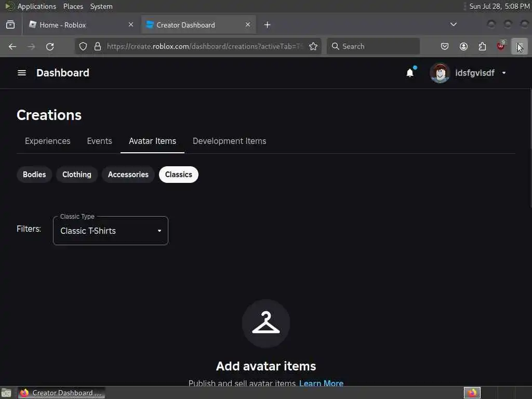Image resolution: width=532 pixels, height=399 pixels.
Task: Open the notifications bell
Action: (410, 73)
